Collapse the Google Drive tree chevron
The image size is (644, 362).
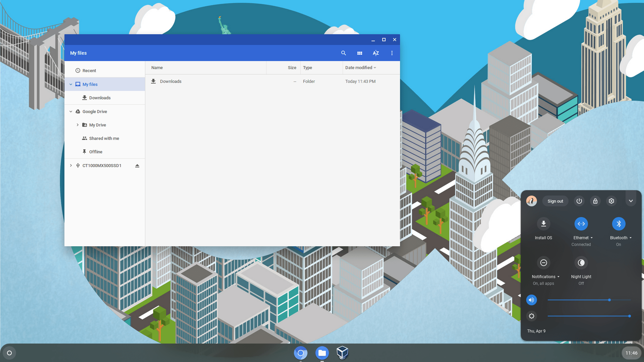71,111
